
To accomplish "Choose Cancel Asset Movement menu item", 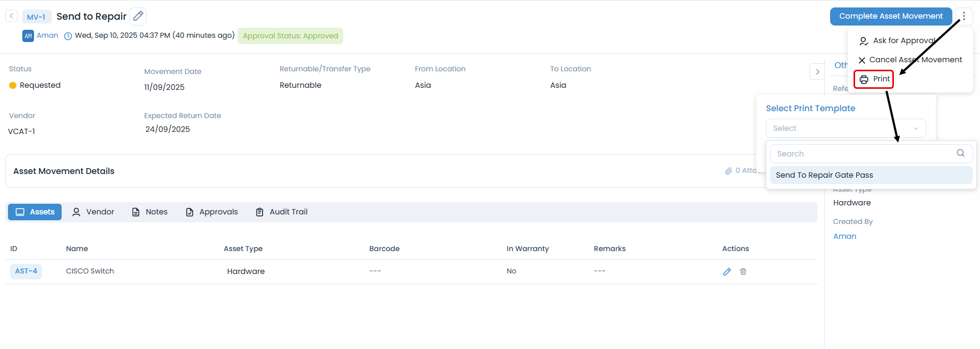I will click(x=910, y=60).
